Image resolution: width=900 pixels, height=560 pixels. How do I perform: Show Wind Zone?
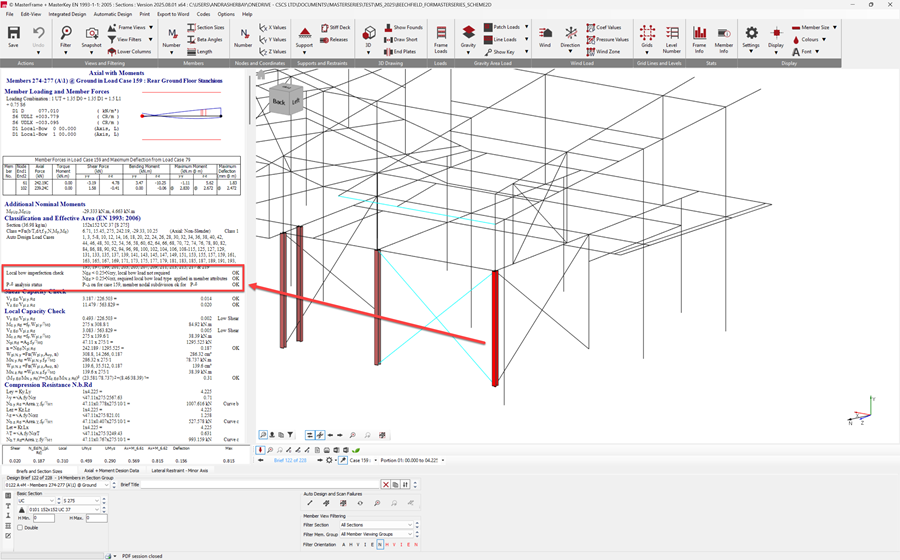coord(603,52)
